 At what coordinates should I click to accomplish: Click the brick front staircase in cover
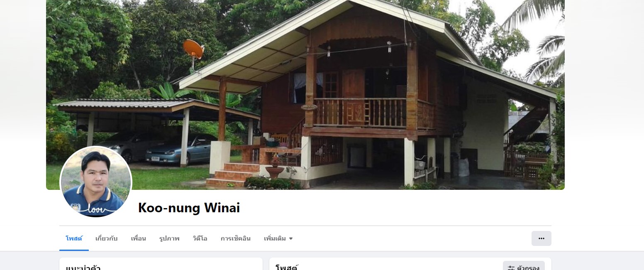233,175
